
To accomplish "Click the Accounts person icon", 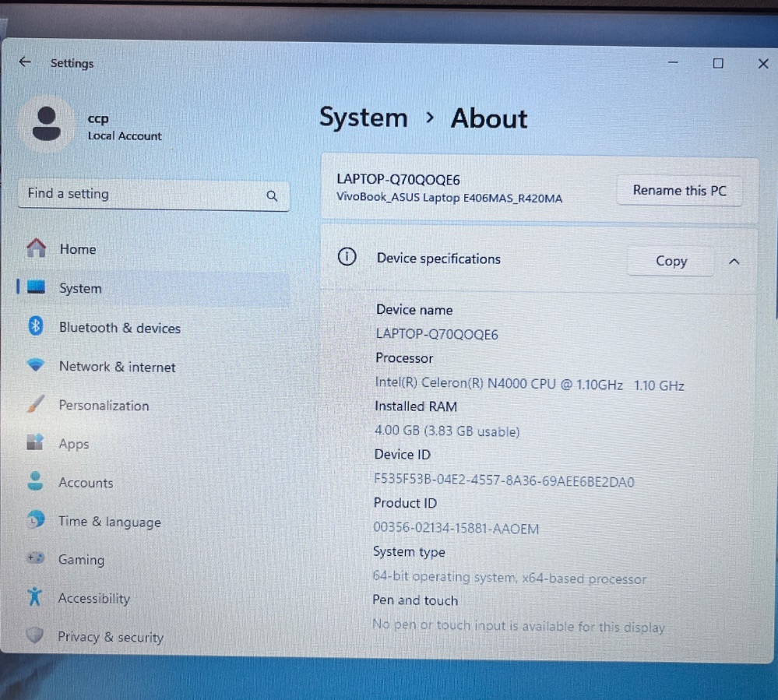I will pos(36,481).
